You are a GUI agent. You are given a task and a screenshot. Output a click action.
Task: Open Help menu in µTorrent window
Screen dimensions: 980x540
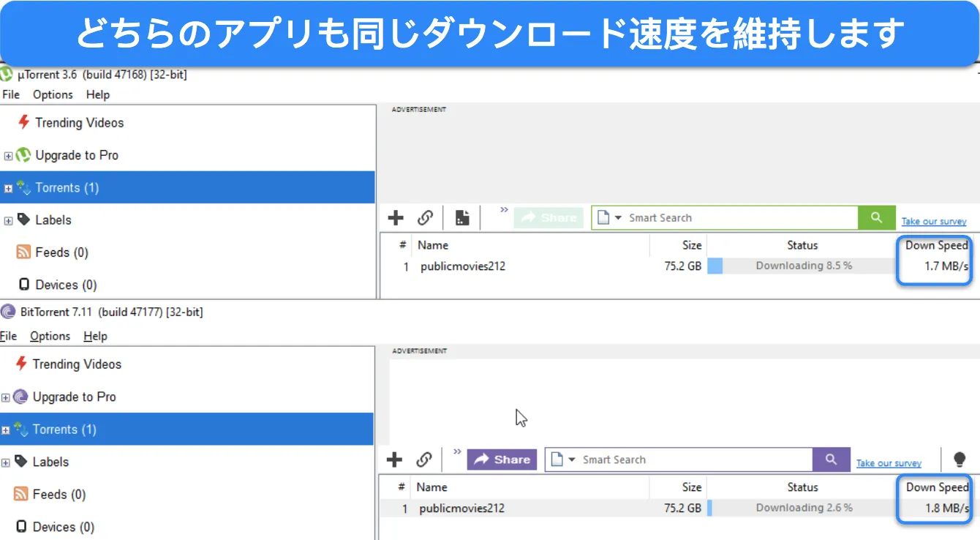point(97,94)
